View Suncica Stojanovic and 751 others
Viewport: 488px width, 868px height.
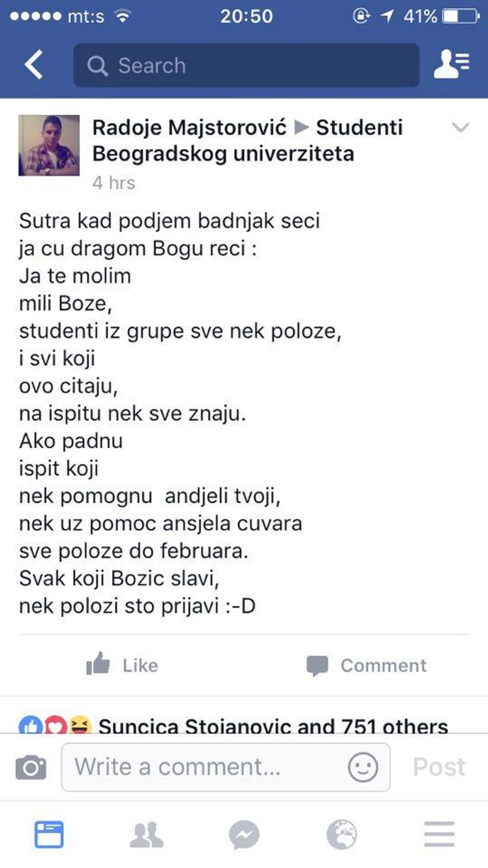click(x=273, y=726)
